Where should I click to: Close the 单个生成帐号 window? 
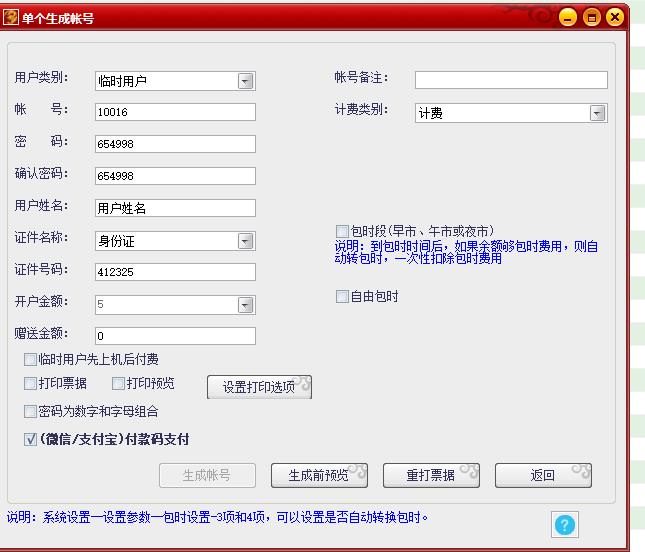point(615,17)
